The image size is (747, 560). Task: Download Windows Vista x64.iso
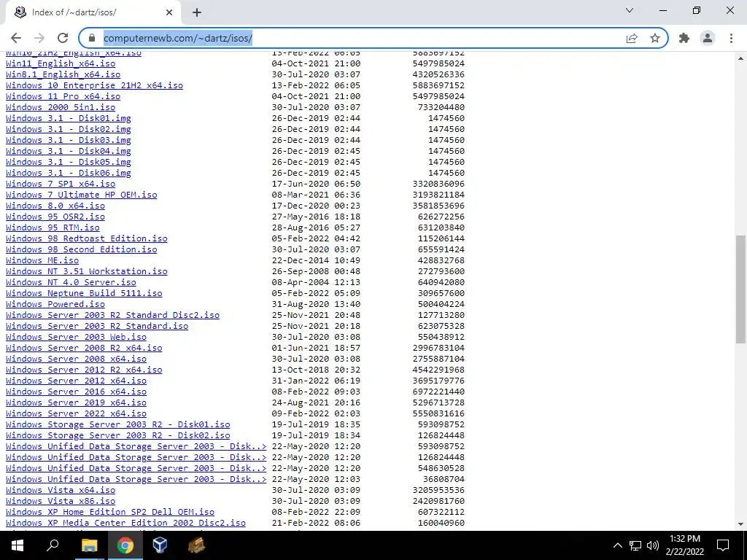[x=61, y=491]
